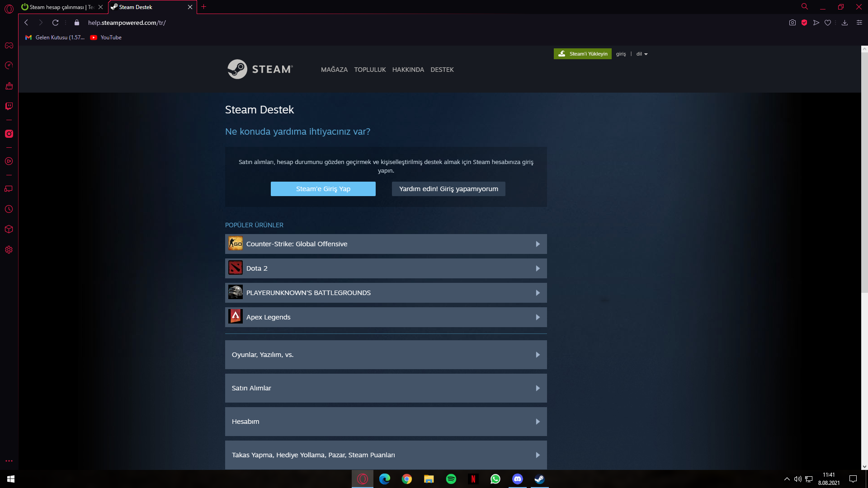Open sidebar History clock icon
The width and height of the screenshot is (868, 488).
(9, 209)
